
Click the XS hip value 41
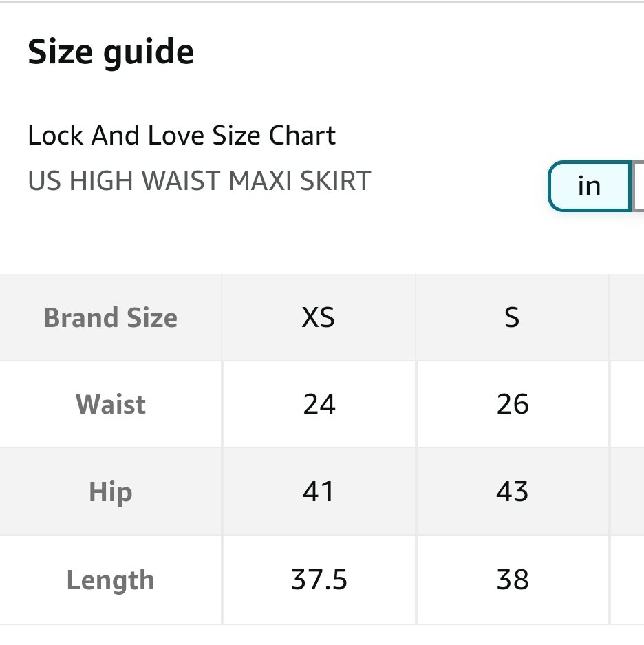[x=319, y=491]
